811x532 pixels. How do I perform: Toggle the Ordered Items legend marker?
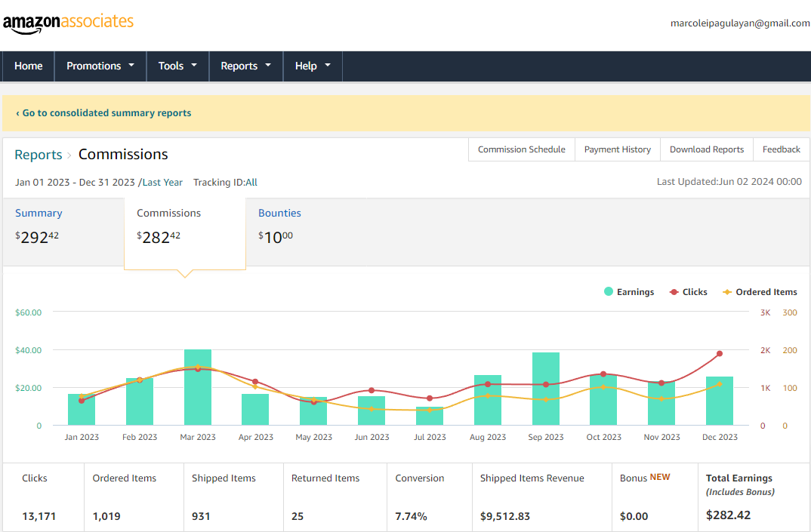tap(727, 292)
